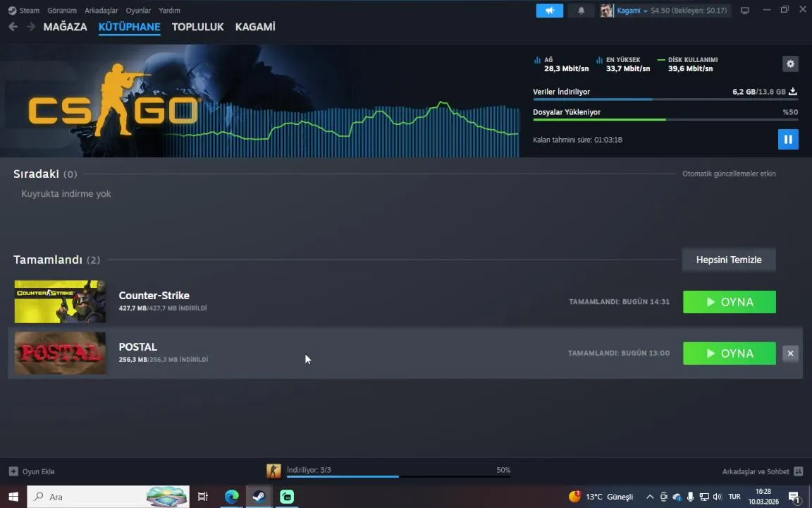The height and width of the screenshot is (508, 812).
Task: Switch to the KAGAMİ tab
Action: [x=255, y=27]
